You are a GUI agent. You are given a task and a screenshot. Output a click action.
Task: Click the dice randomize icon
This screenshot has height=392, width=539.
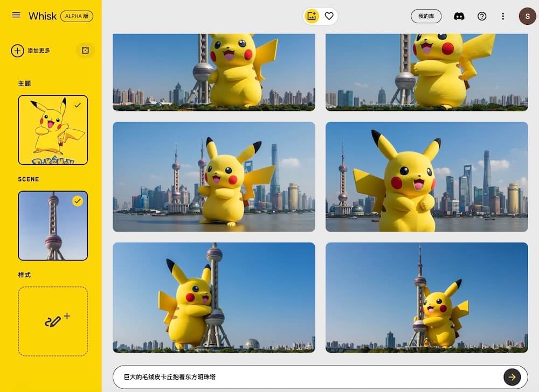[x=85, y=51]
